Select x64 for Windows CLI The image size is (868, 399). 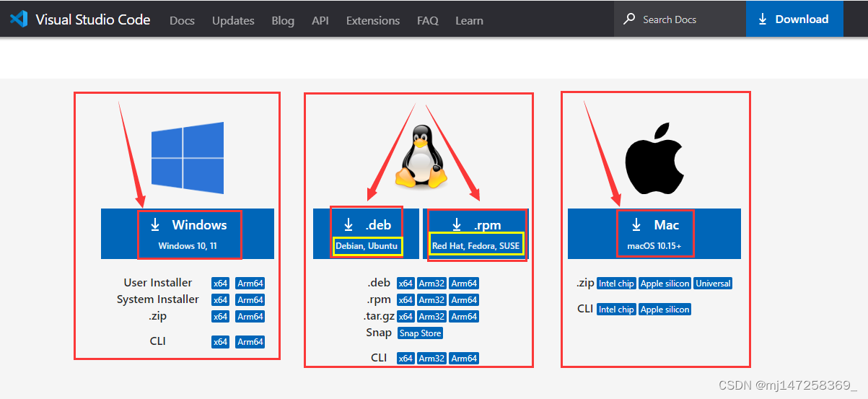tap(220, 341)
